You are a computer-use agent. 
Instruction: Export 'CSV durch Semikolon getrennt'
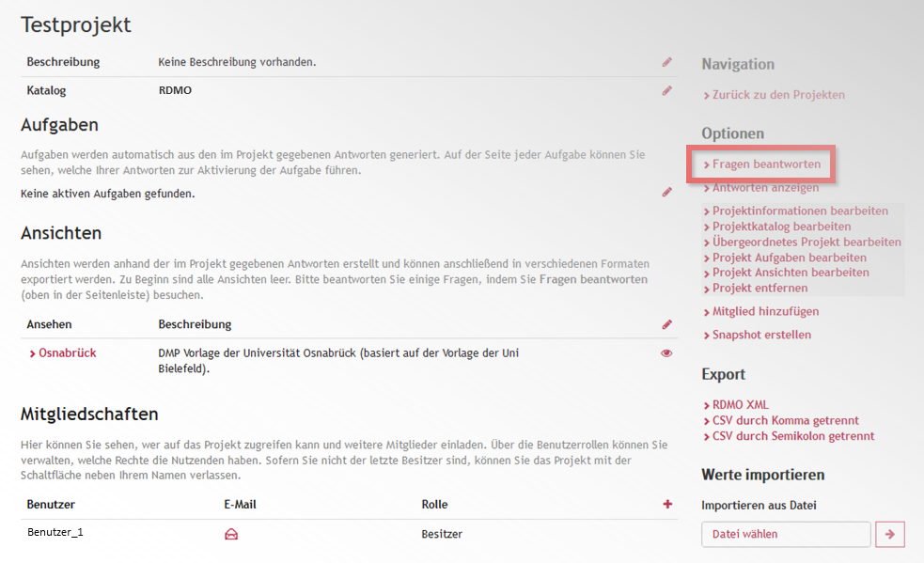point(792,436)
